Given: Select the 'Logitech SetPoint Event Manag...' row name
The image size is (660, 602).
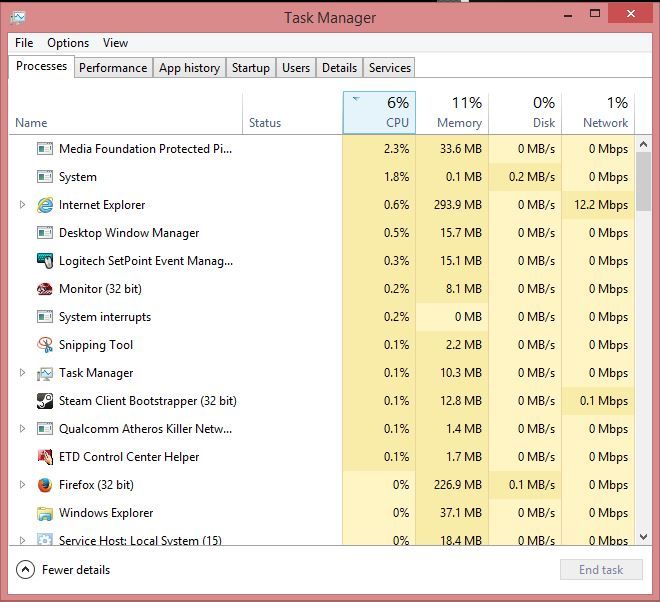Looking at the screenshot, I should click(146, 261).
